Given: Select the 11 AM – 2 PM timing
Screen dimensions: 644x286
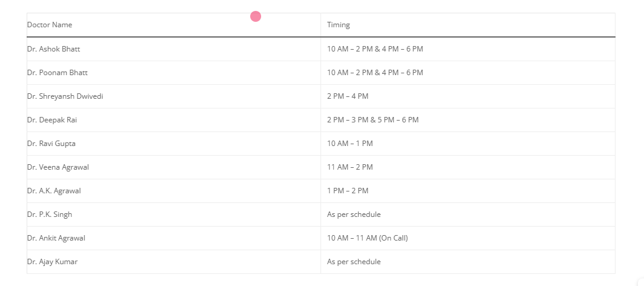Looking at the screenshot, I should [350, 167].
